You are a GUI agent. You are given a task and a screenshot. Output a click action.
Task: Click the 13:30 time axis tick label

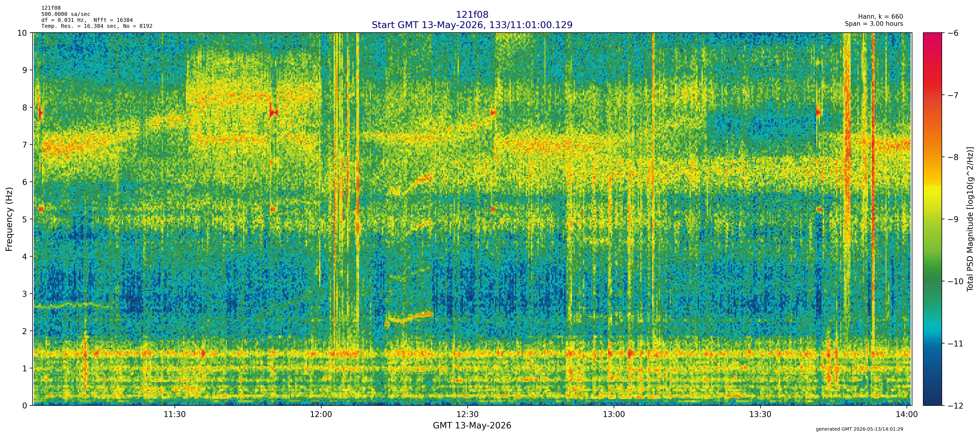coord(761,415)
